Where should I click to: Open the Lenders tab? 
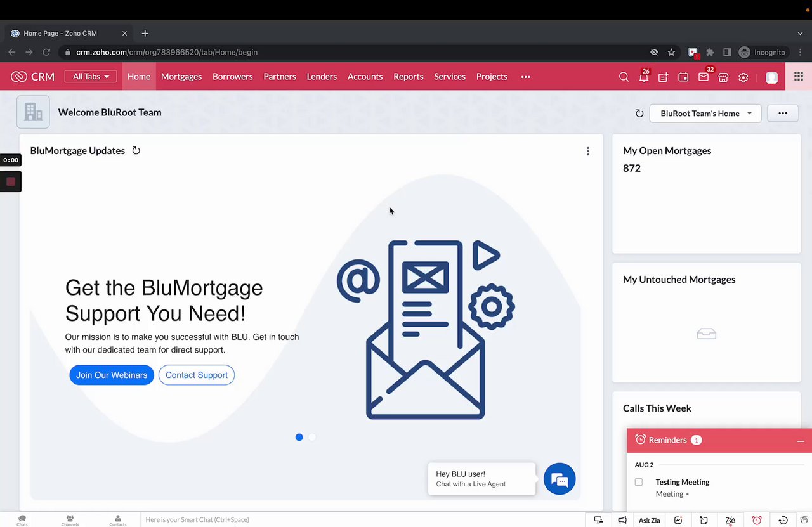click(x=322, y=77)
